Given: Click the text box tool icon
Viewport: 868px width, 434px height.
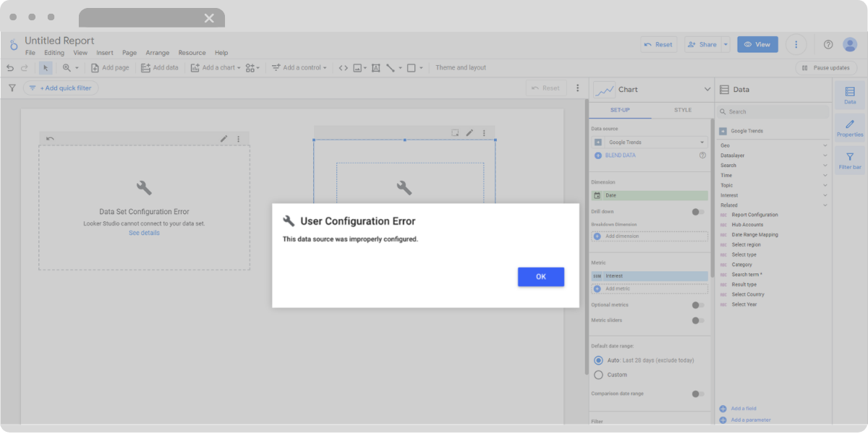Looking at the screenshot, I should click(376, 68).
